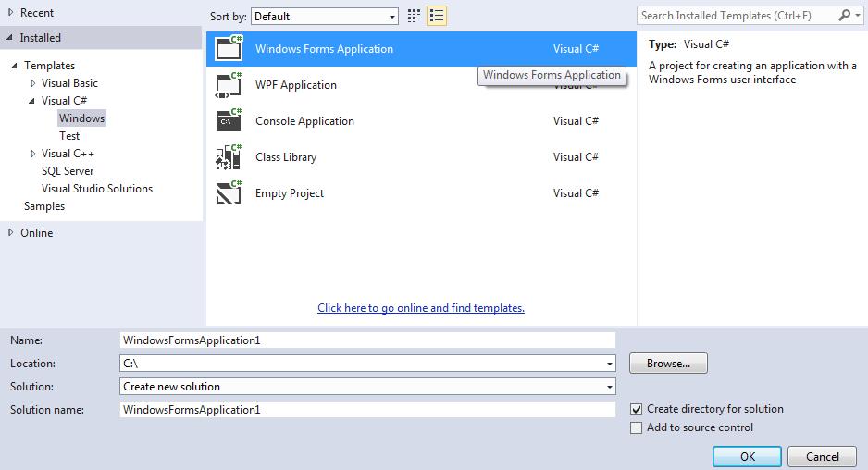
Task: Enable Add to source control checkbox
Action: (x=636, y=428)
